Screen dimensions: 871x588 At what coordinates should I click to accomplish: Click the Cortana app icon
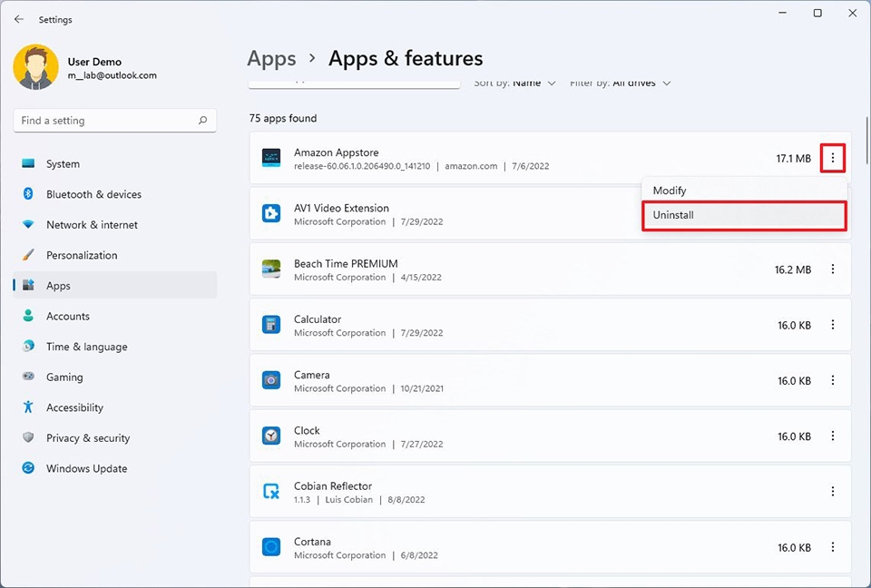pos(270,547)
